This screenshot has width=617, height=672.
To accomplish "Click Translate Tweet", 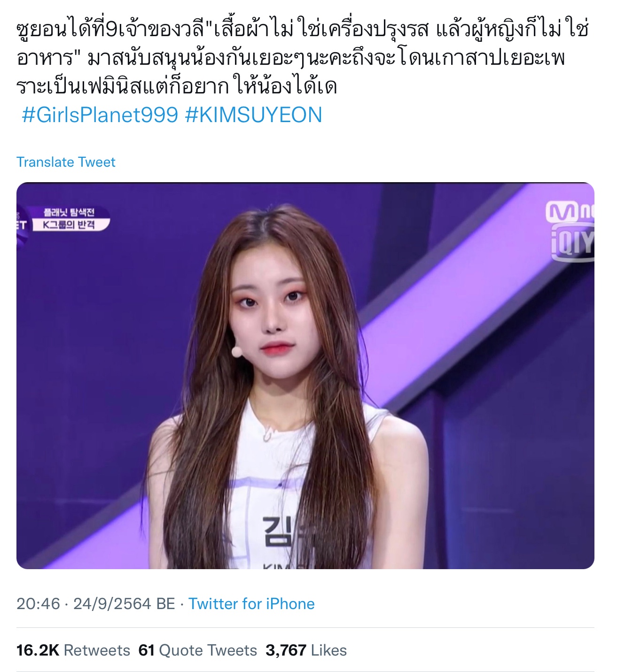I will click(66, 162).
